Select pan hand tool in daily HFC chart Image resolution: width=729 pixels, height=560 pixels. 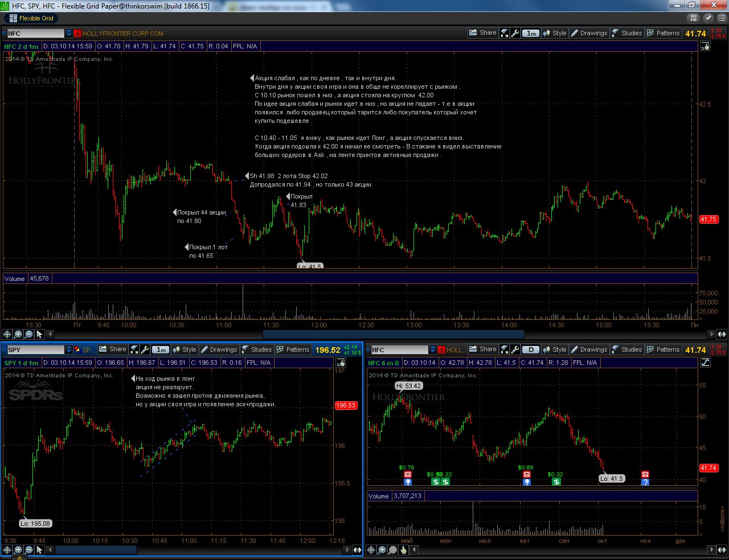(x=403, y=550)
